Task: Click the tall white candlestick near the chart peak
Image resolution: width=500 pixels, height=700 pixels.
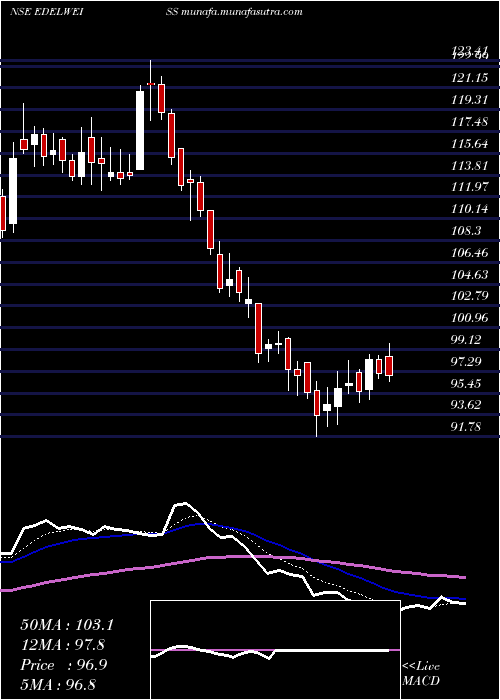Action: point(140,130)
